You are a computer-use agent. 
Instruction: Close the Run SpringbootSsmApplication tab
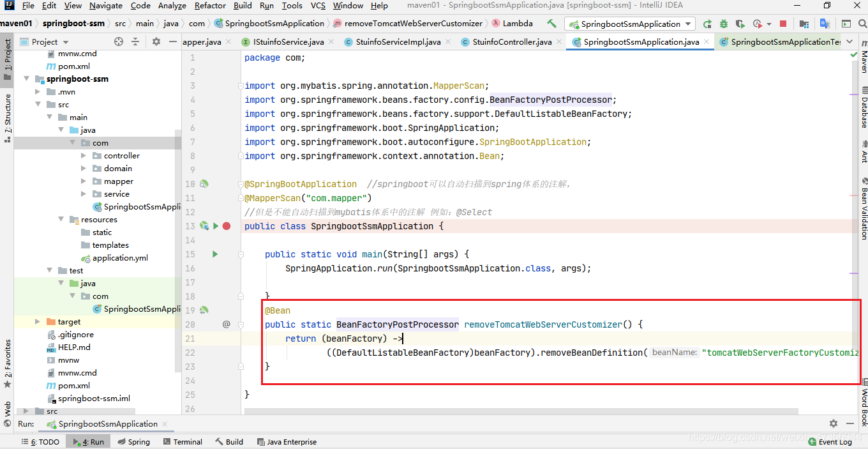(164, 424)
